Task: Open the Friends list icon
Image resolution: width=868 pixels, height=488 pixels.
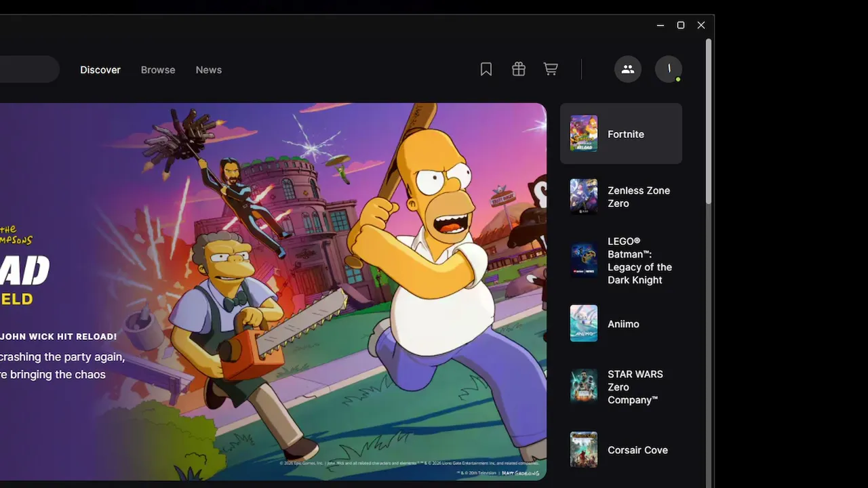Action: click(x=628, y=69)
